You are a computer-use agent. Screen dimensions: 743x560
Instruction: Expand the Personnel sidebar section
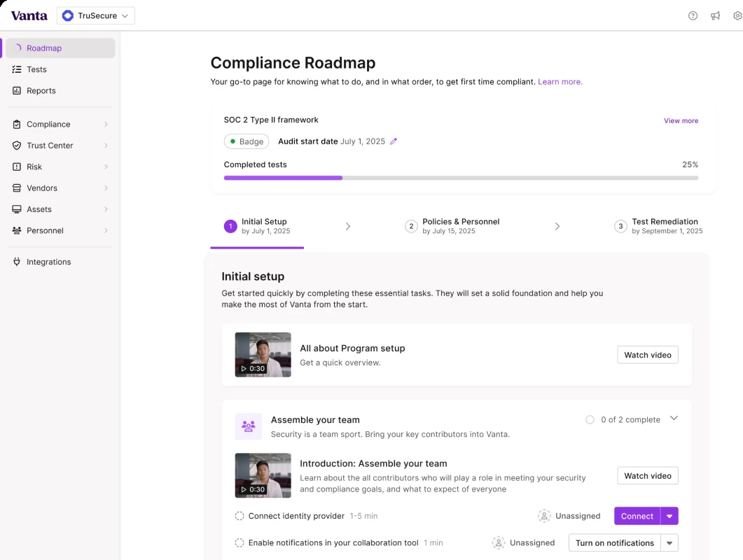pos(106,231)
